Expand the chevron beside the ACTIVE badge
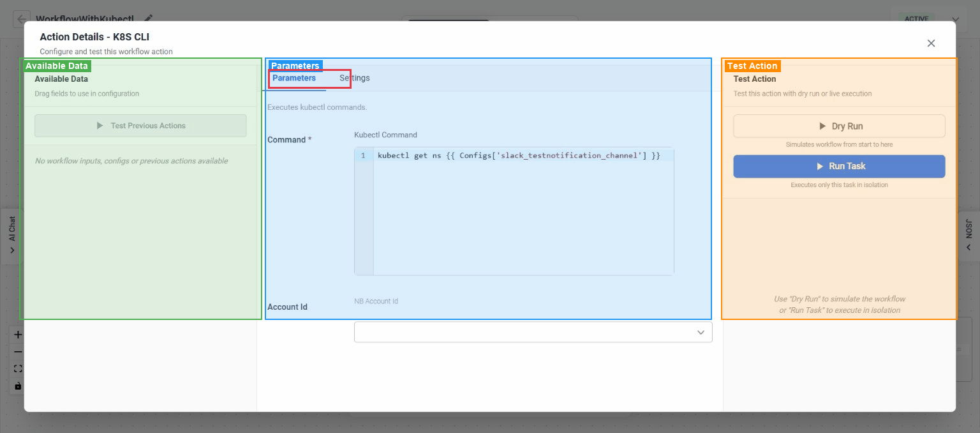980x433 pixels. pos(955,19)
